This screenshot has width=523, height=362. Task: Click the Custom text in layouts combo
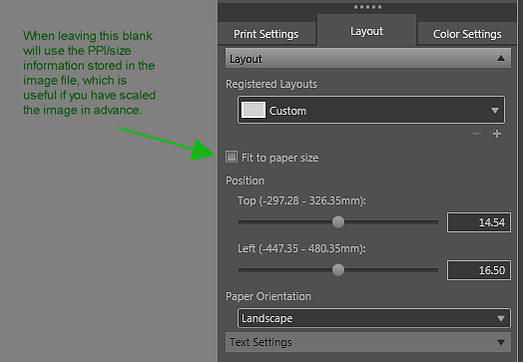coord(288,111)
